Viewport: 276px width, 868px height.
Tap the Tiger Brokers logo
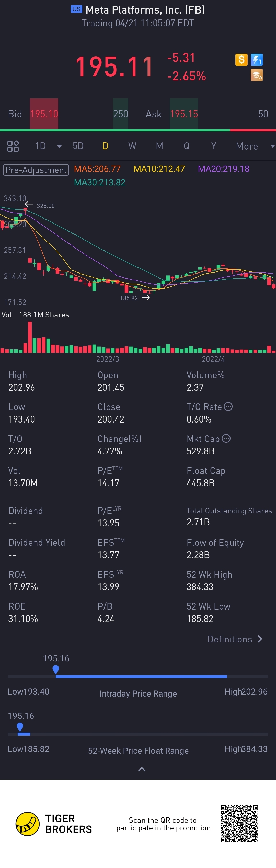[x=28, y=824]
